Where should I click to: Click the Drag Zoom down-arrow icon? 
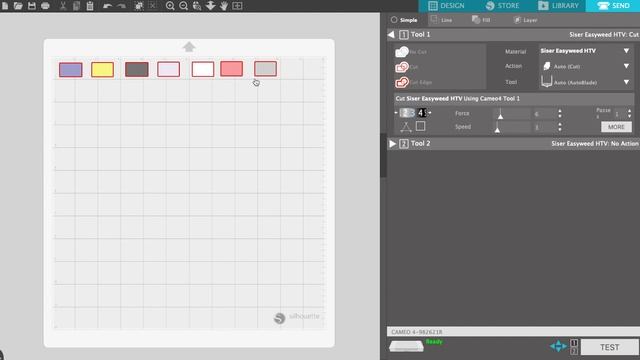pos(211,5)
